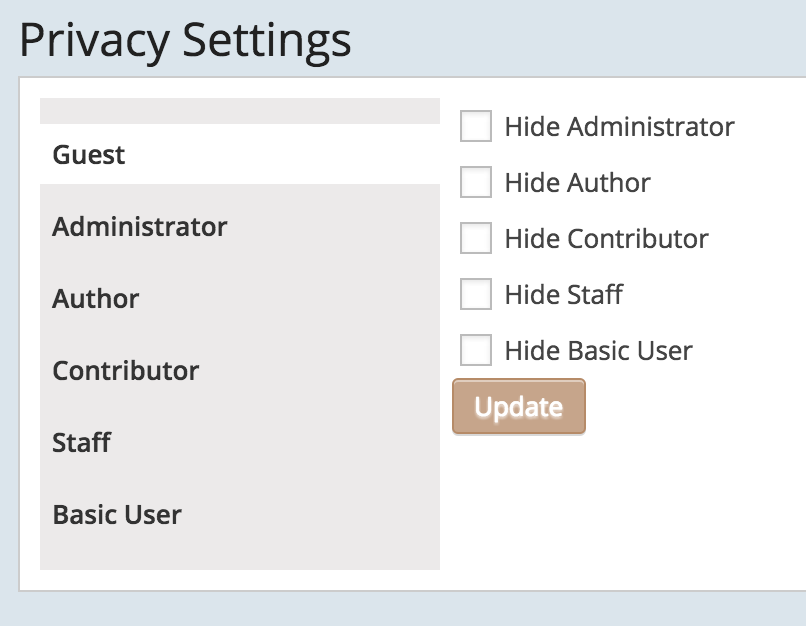
Task: Check the Hide Contributor box
Action: pos(476,239)
